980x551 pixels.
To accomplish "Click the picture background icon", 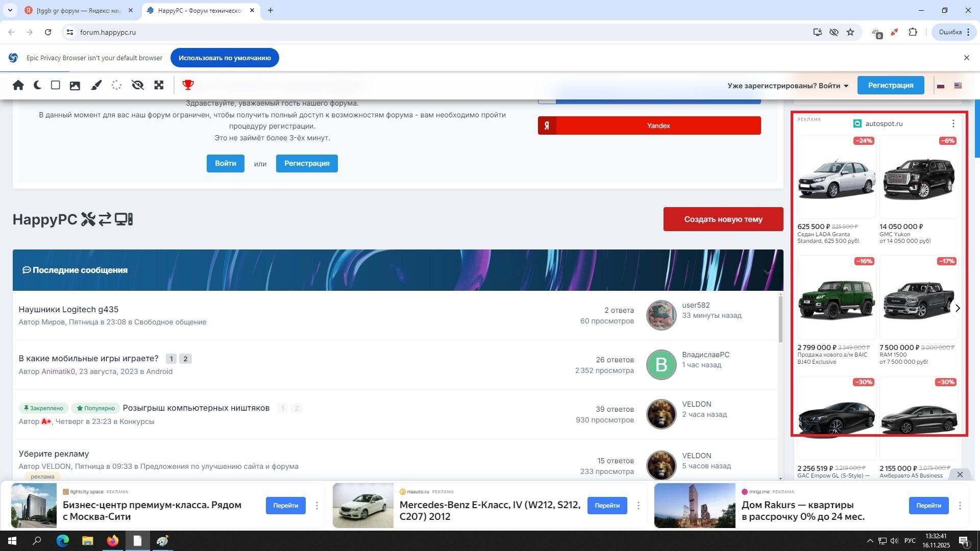I will [75, 85].
